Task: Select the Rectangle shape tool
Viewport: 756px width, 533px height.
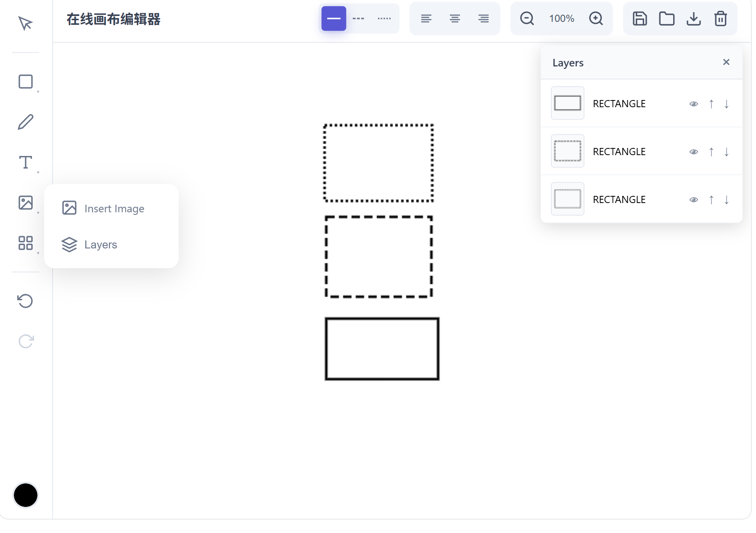Action: (25, 81)
